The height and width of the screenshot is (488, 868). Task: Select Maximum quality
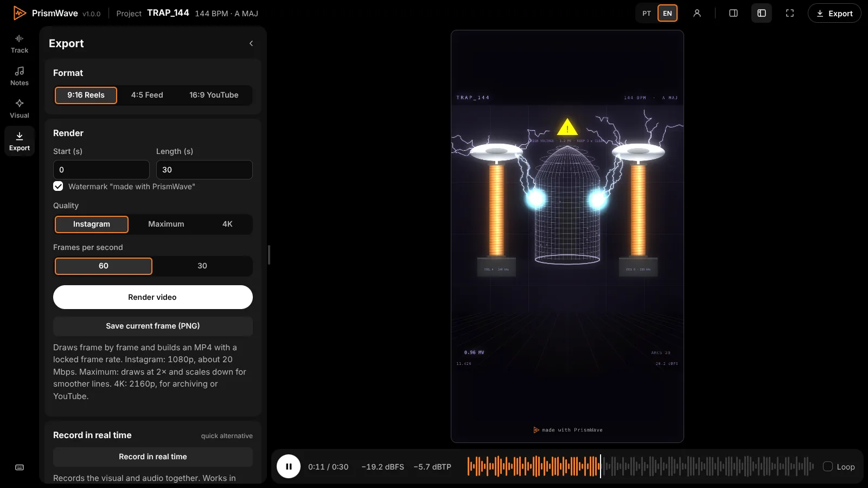[166, 224]
